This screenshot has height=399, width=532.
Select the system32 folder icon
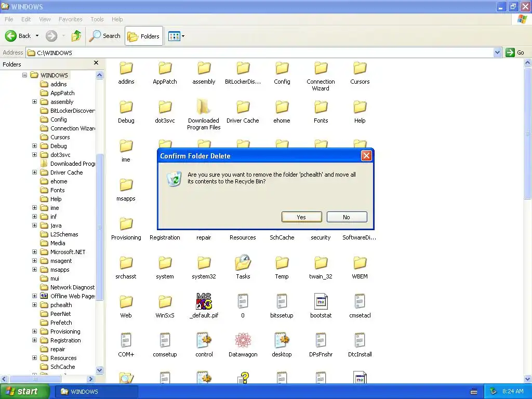point(204,263)
